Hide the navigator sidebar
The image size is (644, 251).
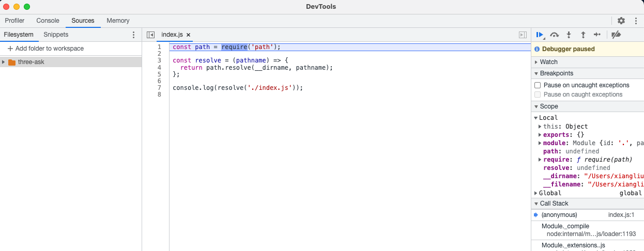click(x=150, y=35)
